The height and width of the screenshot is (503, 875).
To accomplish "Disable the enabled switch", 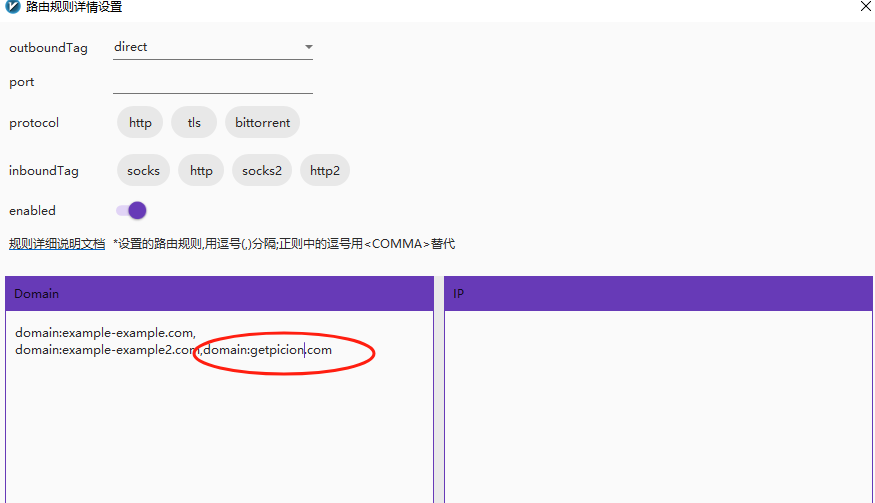I will pyautogui.click(x=131, y=210).
